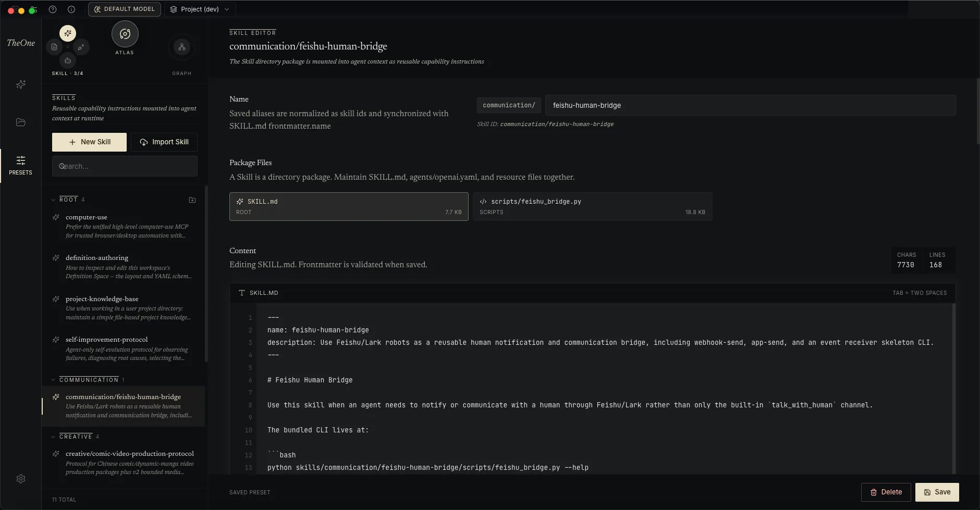Viewport: 980px width, 510px height.
Task: Select the document preset icon
Action: click(x=54, y=47)
